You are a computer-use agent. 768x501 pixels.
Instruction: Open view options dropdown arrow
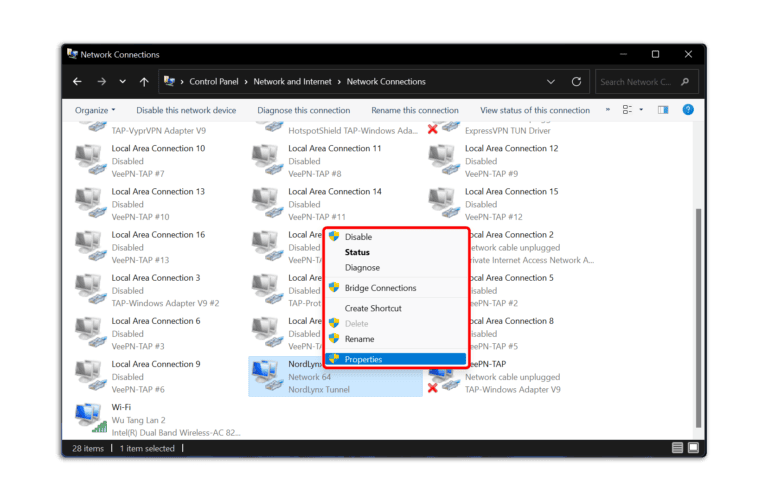tap(641, 110)
